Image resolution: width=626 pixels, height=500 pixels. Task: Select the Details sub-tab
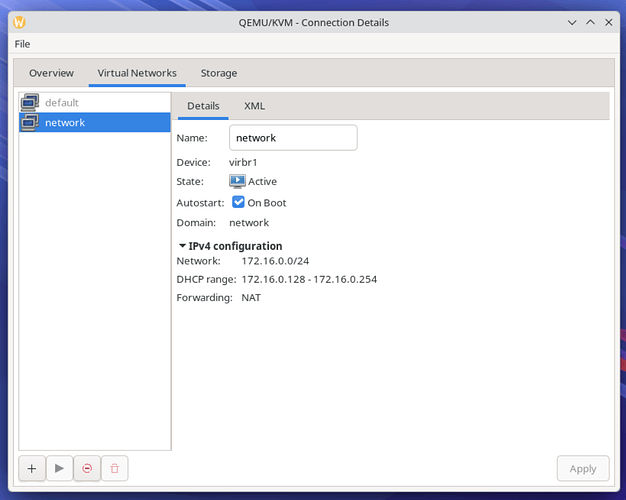(203, 106)
